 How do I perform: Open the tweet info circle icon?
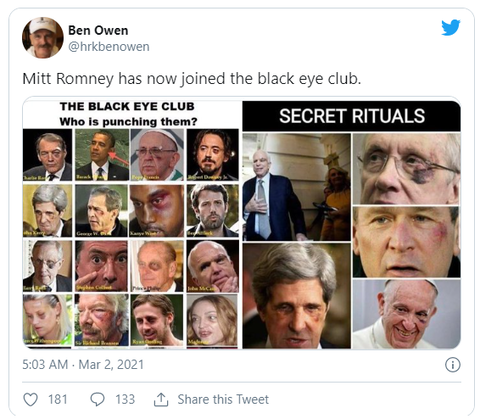pyautogui.click(x=453, y=365)
